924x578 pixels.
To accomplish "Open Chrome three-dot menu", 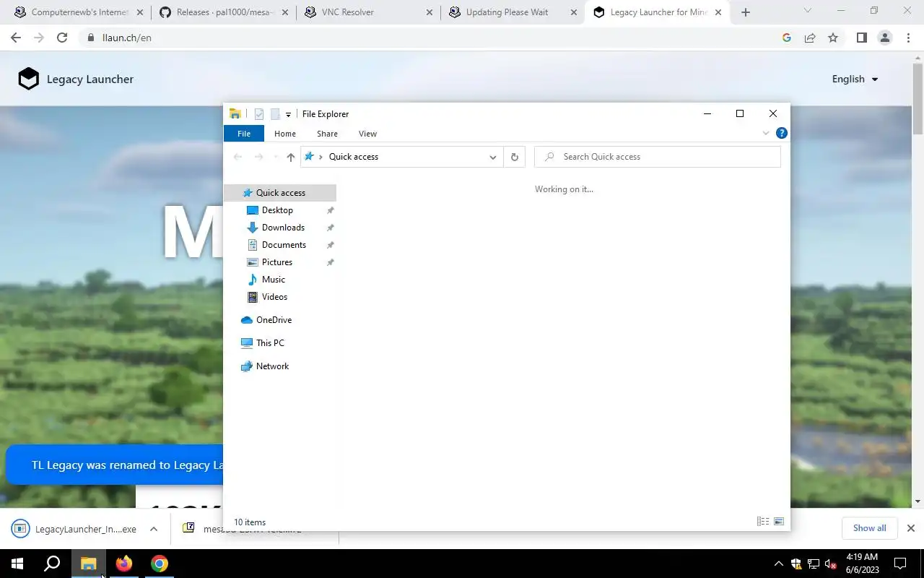I will pos(908,38).
